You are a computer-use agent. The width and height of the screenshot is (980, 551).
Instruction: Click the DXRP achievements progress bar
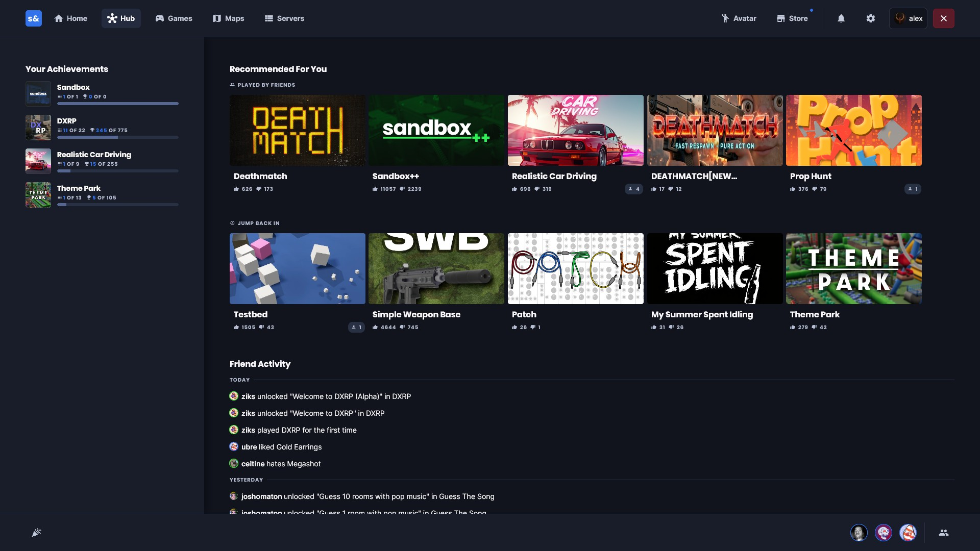click(x=117, y=137)
